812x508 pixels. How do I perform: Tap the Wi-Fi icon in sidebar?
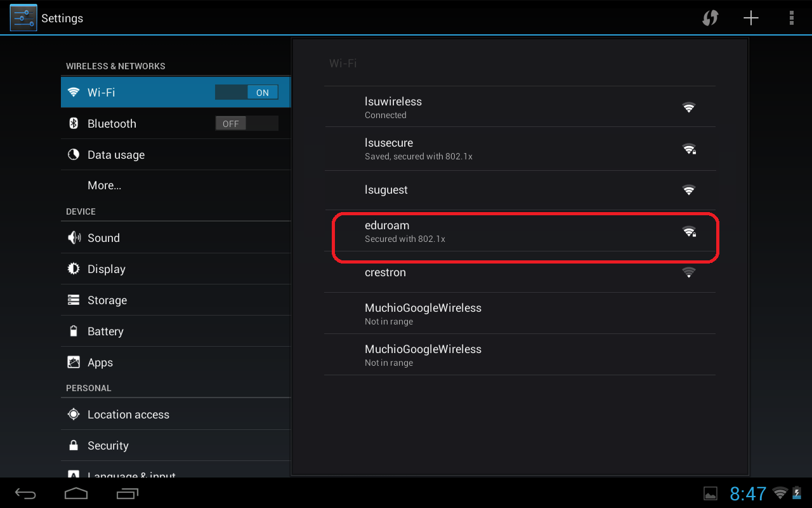click(x=74, y=92)
